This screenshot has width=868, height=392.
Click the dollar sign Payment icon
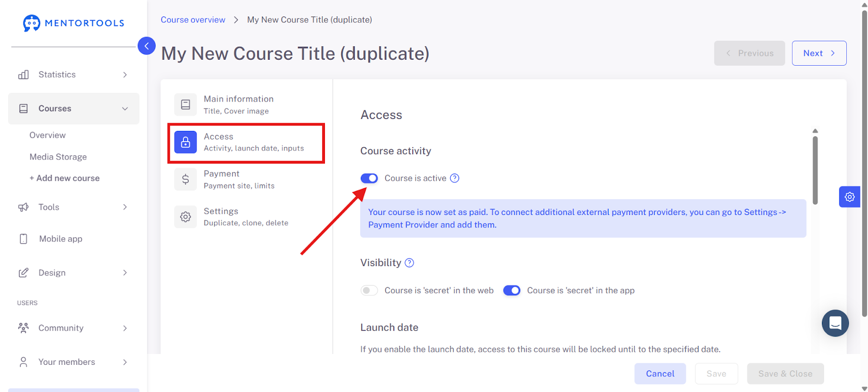(186, 179)
